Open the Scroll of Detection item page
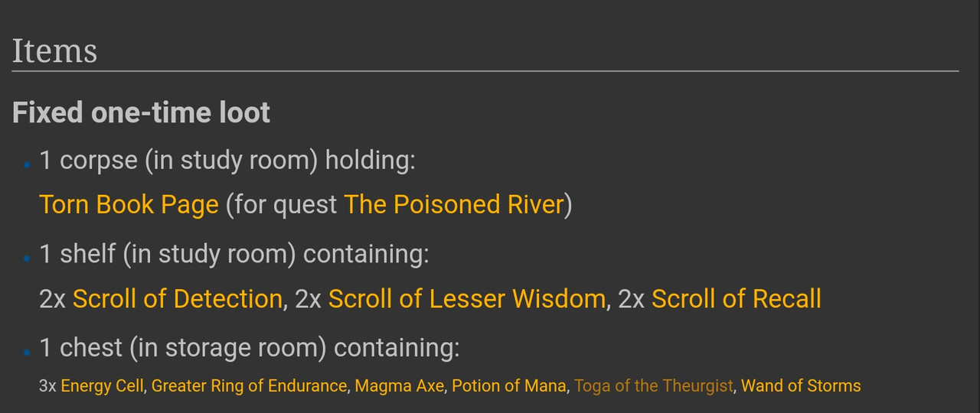Screen dimensions: 980x413 [178, 298]
